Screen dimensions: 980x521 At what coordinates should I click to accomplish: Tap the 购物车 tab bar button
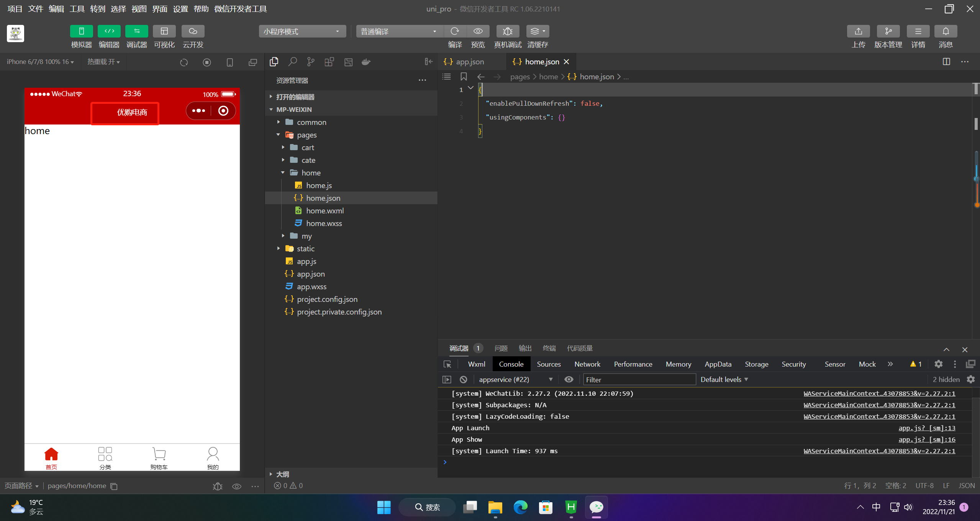pyautogui.click(x=159, y=458)
